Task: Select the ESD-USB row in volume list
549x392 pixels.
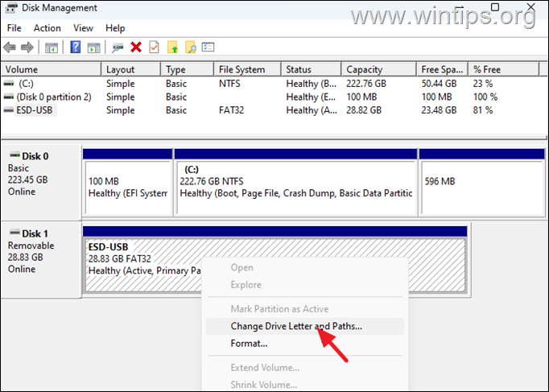Action: coord(35,110)
